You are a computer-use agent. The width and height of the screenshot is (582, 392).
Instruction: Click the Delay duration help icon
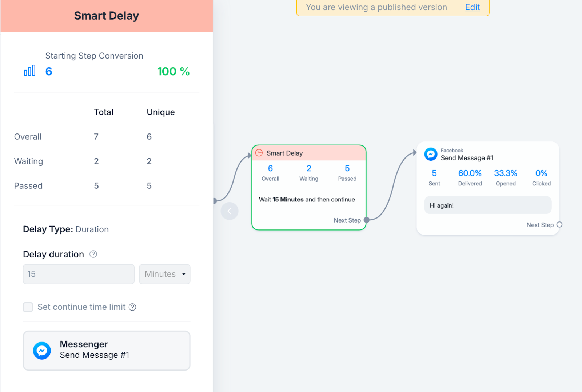click(x=93, y=254)
